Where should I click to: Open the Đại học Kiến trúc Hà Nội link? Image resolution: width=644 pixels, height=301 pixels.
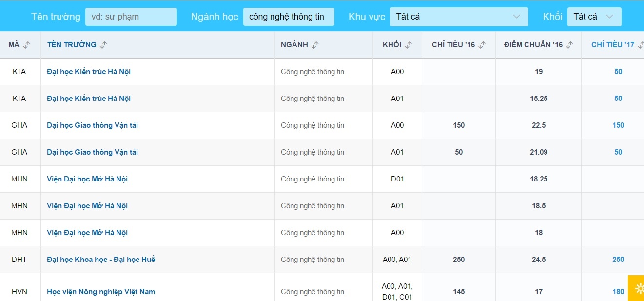pos(88,71)
